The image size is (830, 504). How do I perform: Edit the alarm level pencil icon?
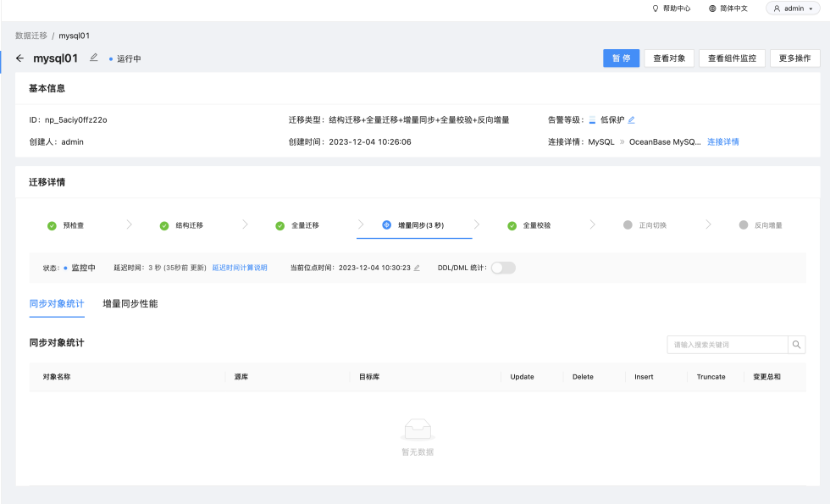(x=631, y=120)
